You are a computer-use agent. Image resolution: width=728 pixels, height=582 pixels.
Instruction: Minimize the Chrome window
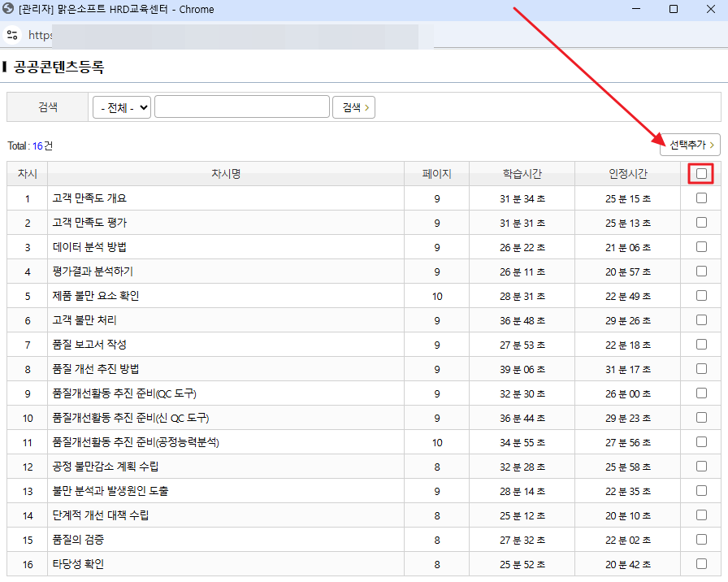point(636,9)
